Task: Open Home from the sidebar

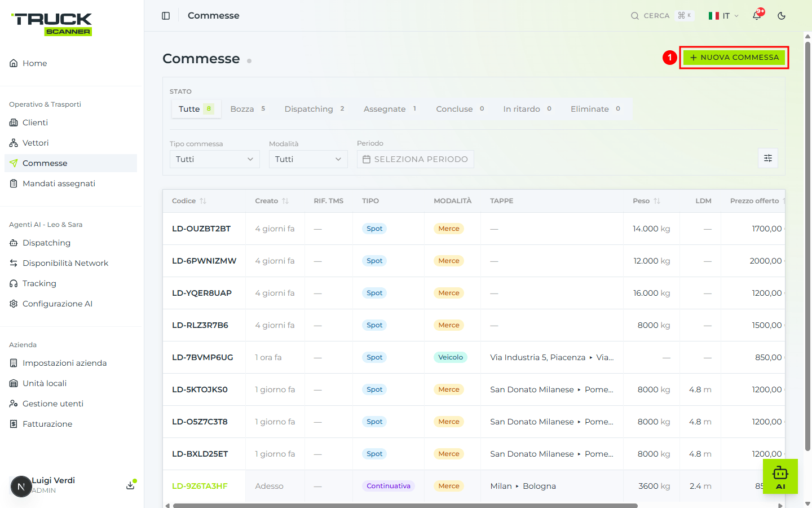Action: point(70,63)
